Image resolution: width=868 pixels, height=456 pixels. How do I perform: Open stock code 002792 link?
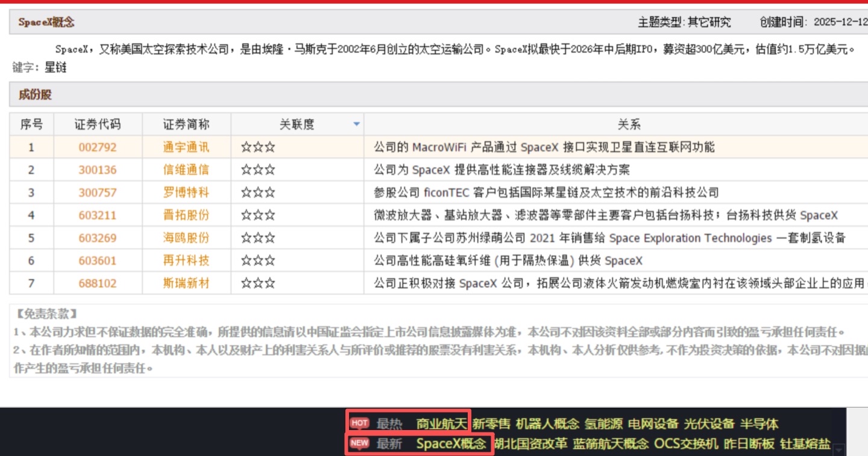(98, 147)
